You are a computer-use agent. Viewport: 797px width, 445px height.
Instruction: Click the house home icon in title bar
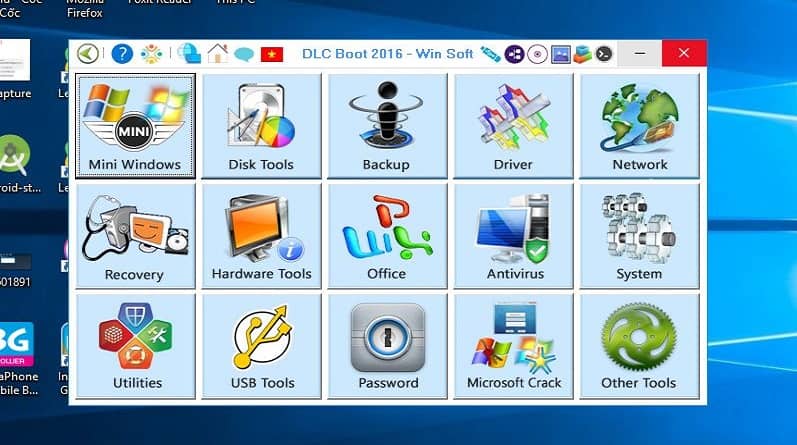coord(217,54)
